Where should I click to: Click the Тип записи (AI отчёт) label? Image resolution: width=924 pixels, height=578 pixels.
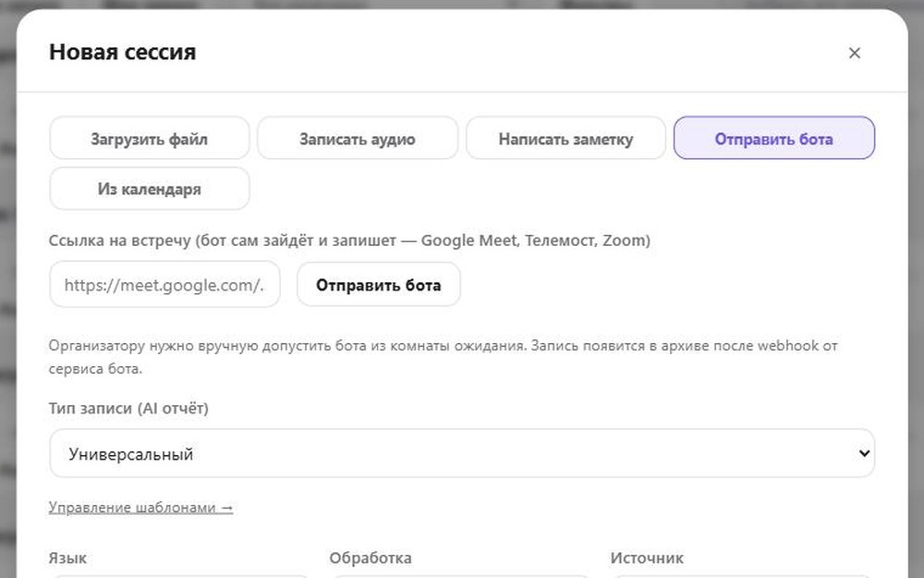coord(128,408)
